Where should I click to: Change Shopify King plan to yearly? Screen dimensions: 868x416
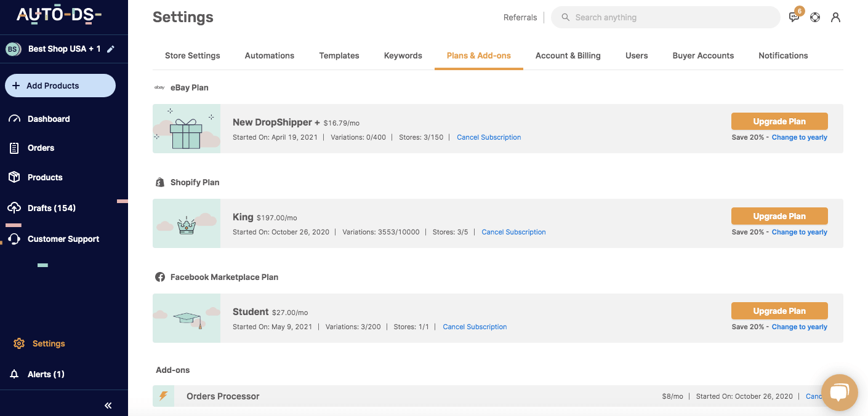pos(800,232)
